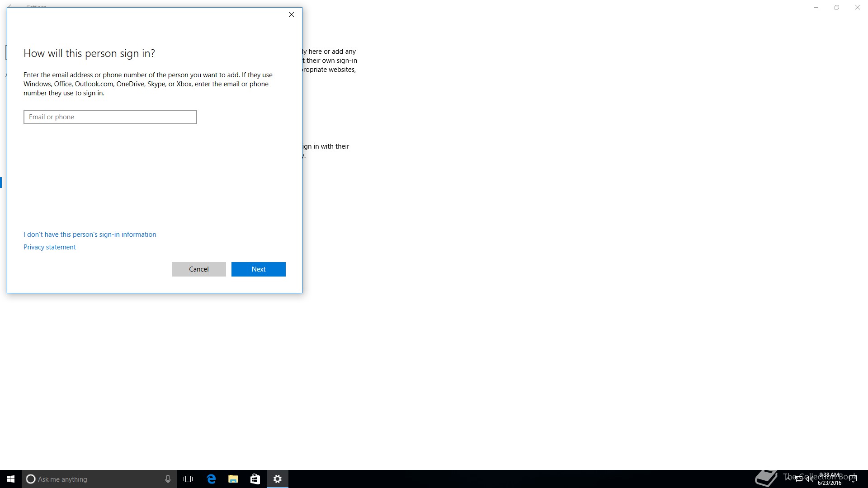The image size is (868, 488).
Task: Open the network status tray icon
Action: tap(799, 479)
